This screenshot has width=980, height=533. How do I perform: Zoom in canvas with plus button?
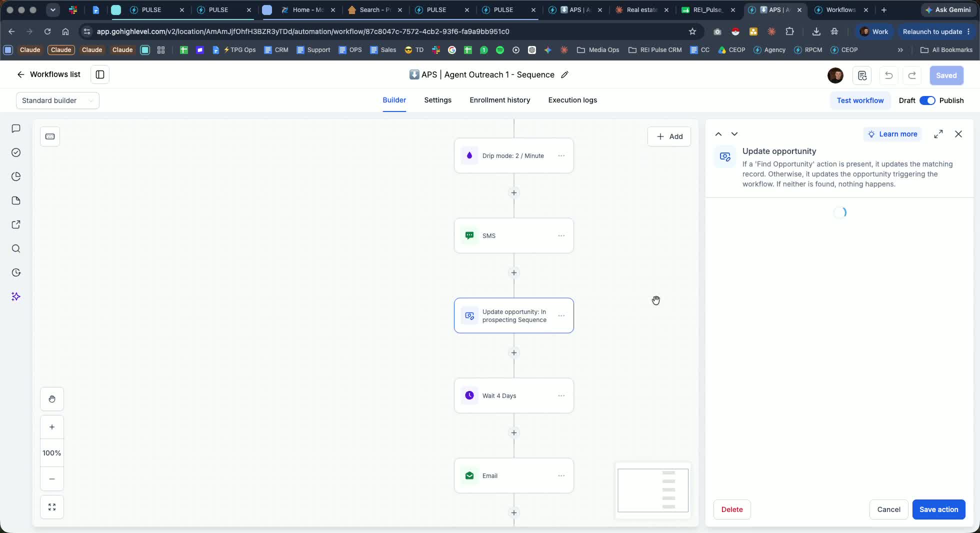(x=52, y=427)
